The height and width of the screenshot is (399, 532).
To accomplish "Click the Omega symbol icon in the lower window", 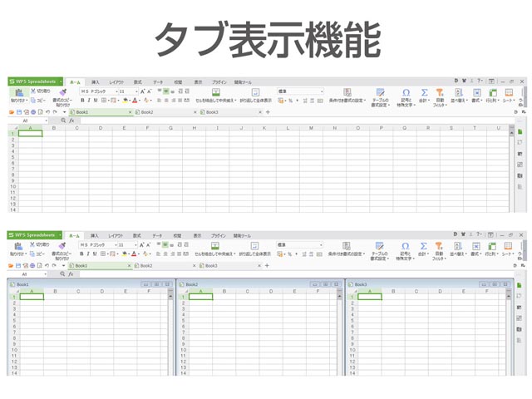I will pos(406,246).
